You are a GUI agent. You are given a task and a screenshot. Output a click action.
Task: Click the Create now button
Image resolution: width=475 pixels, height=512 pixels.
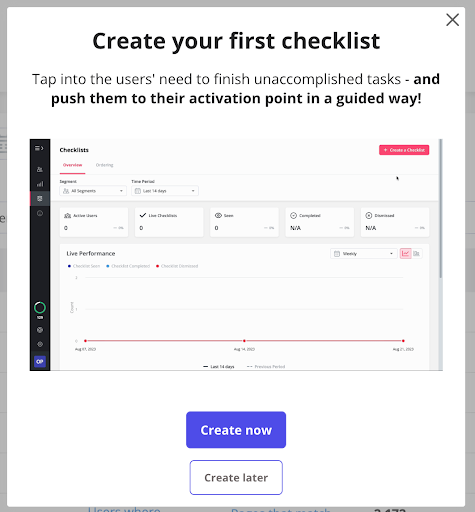click(x=236, y=430)
